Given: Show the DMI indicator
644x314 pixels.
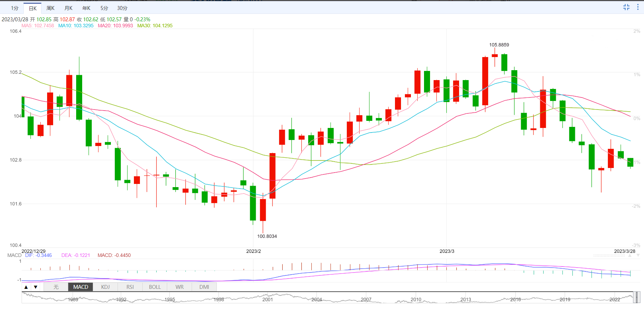Looking at the screenshot, I should click(x=204, y=287).
